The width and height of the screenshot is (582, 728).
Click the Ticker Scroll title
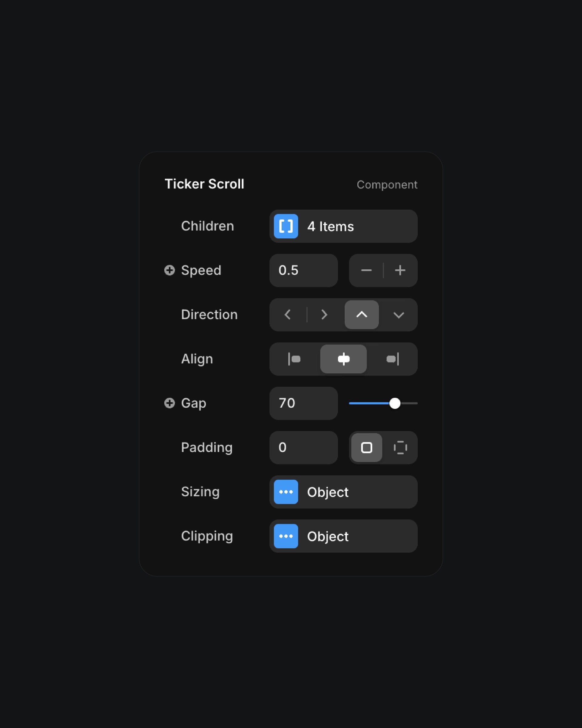pyautogui.click(x=204, y=184)
